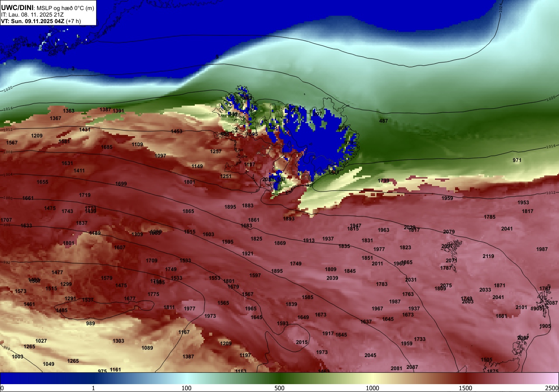Click the map value 1917

click(328, 334)
